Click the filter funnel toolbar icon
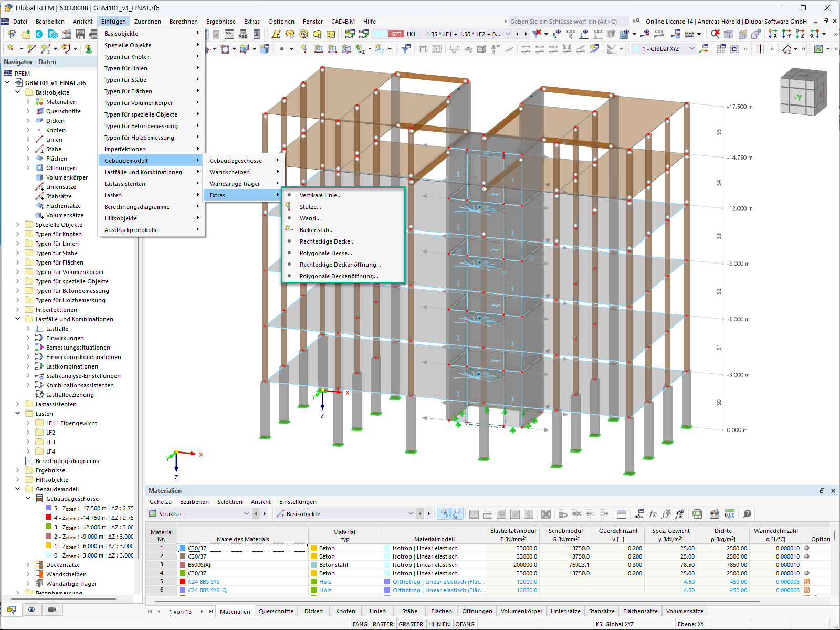Viewport: 840px width, 630px height. 406,49
